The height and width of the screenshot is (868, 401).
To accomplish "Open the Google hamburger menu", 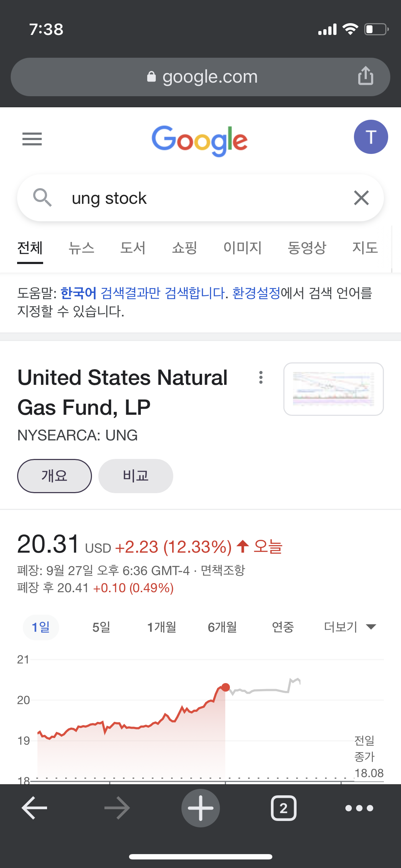I will [32, 139].
